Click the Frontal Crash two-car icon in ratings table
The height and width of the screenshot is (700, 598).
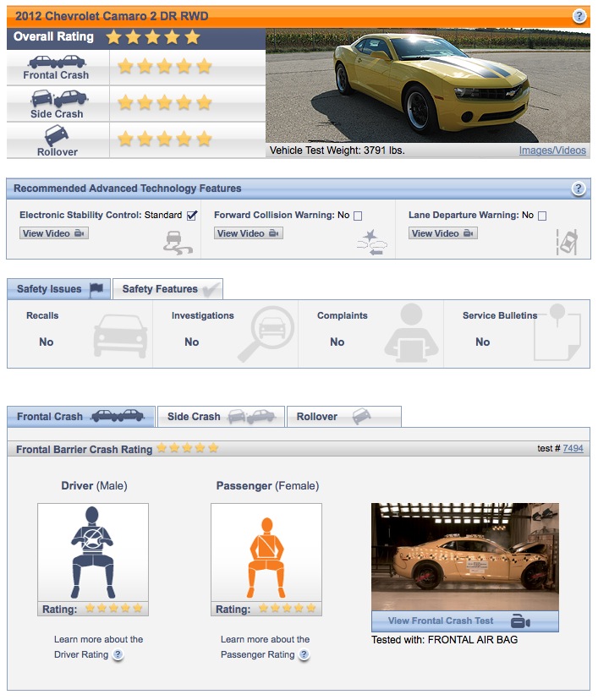click(x=58, y=62)
